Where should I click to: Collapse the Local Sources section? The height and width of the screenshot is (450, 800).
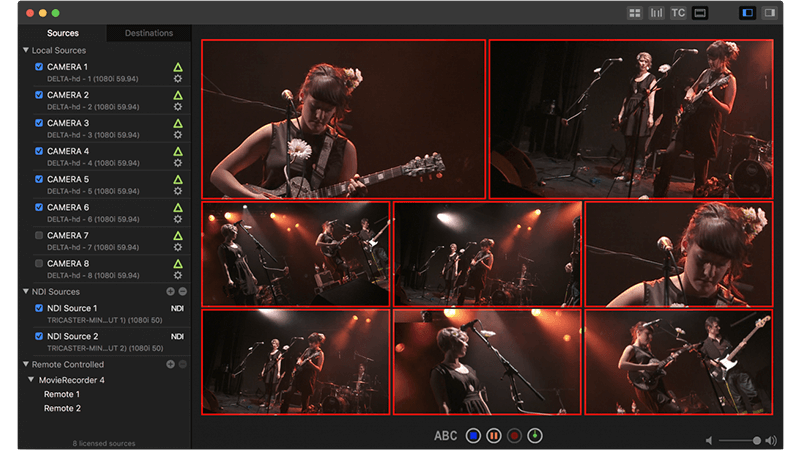tap(26, 50)
